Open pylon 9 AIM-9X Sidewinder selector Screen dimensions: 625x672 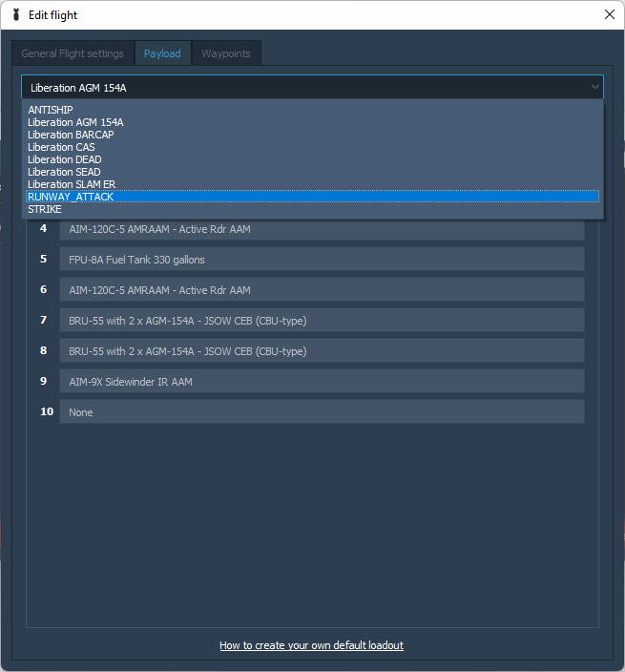[322, 382]
